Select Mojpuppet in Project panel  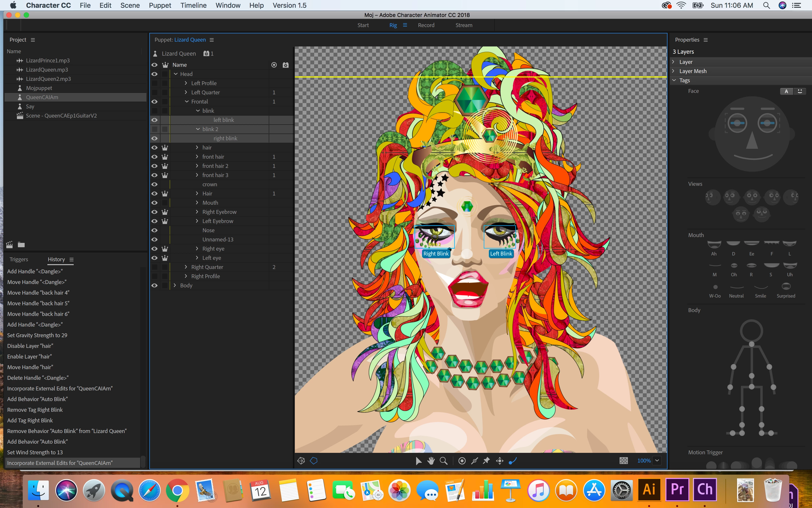coord(39,88)
